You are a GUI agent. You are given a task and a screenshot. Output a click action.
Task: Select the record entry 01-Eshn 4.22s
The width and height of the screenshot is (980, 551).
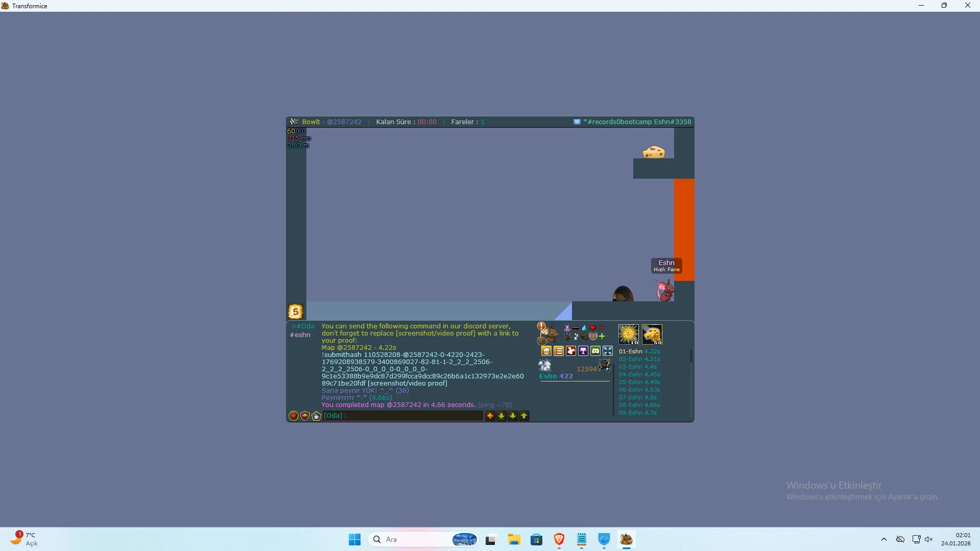click(639, 351)
